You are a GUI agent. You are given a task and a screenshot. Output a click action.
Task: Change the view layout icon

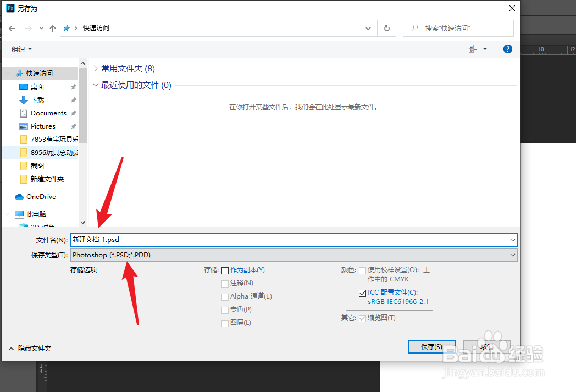tap(473, 49)
